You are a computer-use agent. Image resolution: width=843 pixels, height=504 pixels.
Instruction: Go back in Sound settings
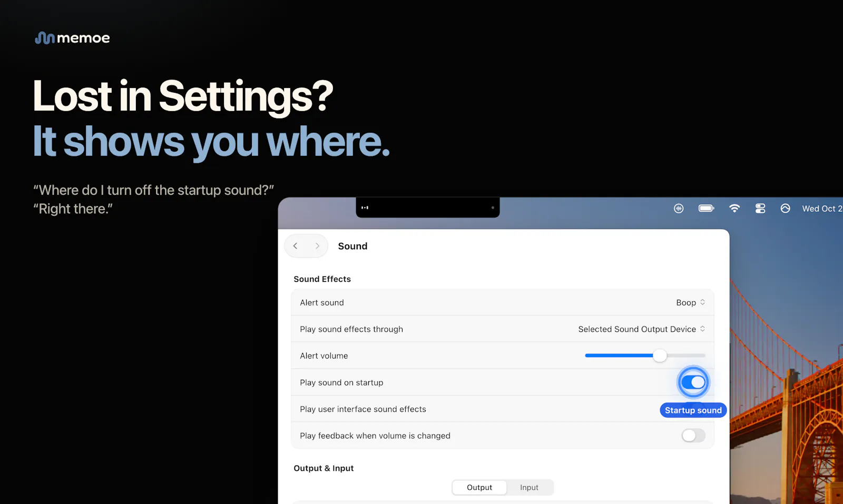tap(296, 246)
